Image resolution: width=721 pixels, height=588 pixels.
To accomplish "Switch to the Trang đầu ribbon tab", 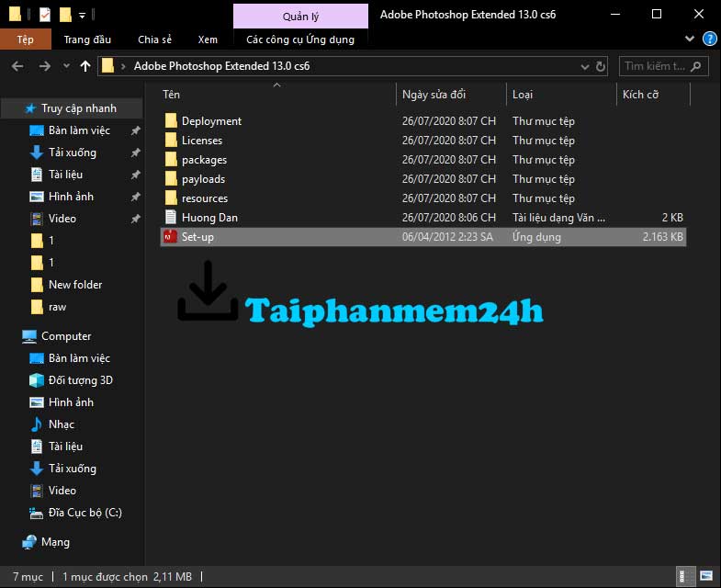I will tap(87, 40).
